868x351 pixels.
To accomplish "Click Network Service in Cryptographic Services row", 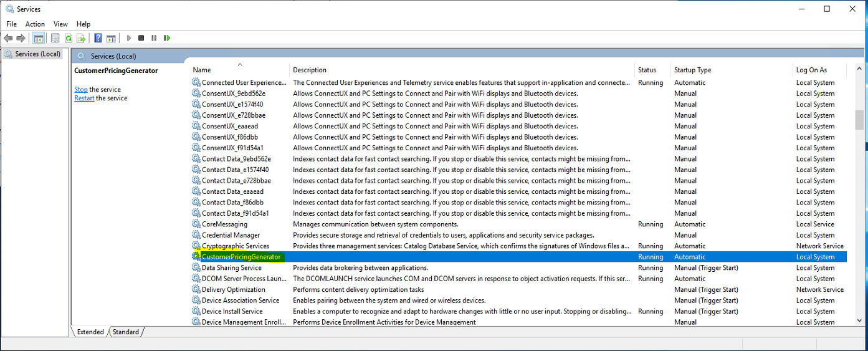I will [819, 246].
